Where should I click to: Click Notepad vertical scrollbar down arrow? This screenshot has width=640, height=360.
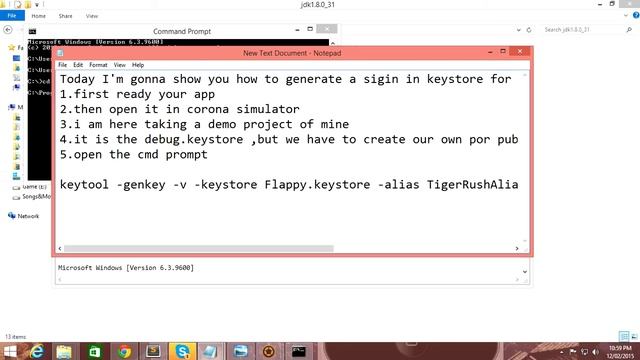coord(525,241)
